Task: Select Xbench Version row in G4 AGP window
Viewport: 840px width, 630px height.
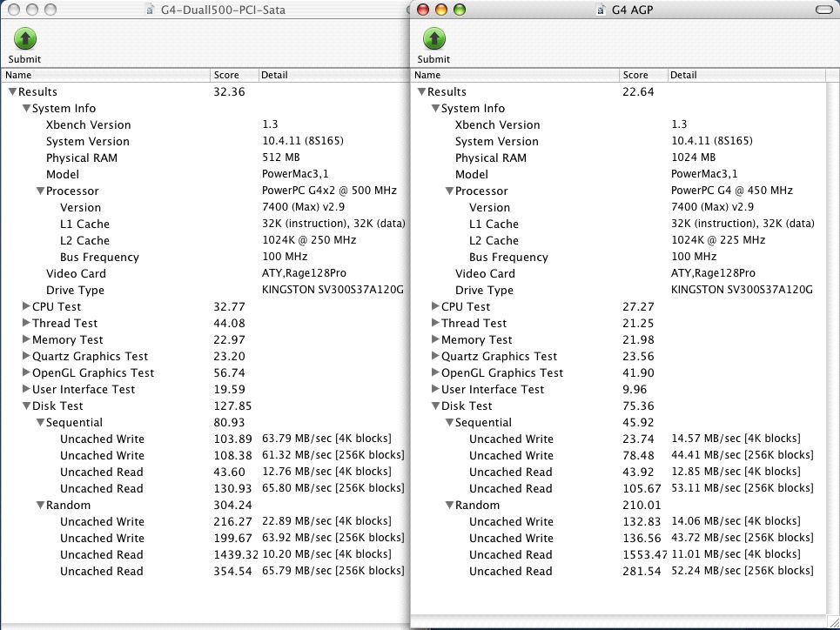Action: tap(619, 124)
